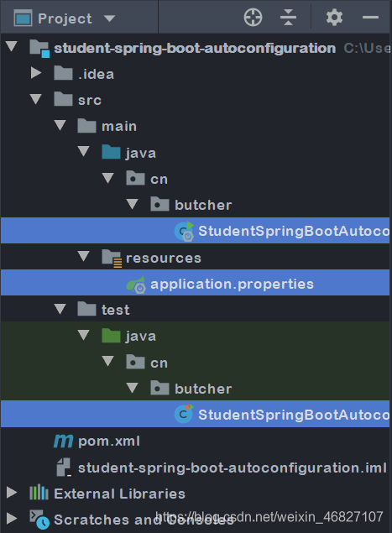Open the Project panel settings gear

pos(334,18)
